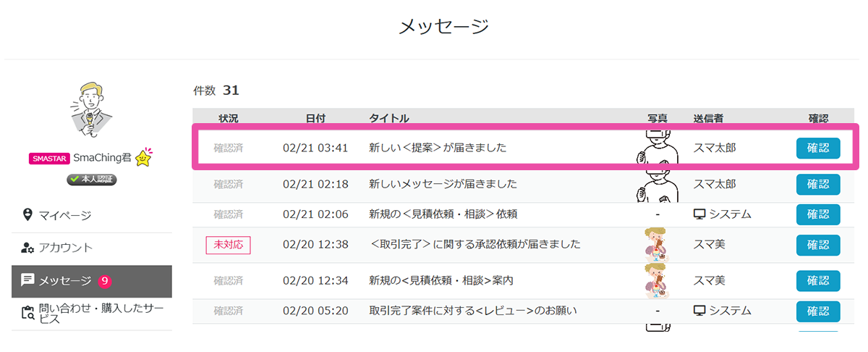Click the 未対応 status label
The image size is (868, 352).
click(x=228, y=245)
